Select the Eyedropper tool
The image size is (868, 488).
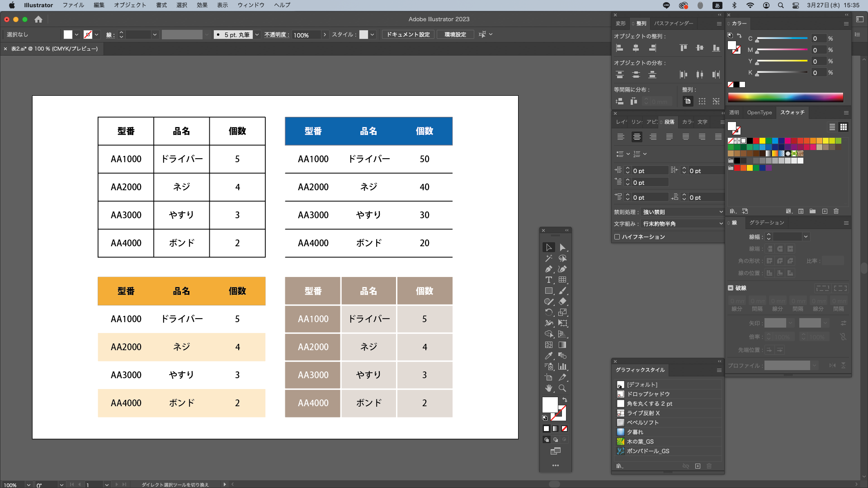click(x=548, y=356)
